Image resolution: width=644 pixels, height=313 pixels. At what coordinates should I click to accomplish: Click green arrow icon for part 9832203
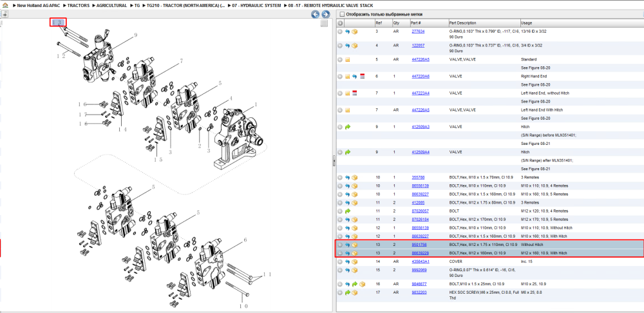[348, 292]
